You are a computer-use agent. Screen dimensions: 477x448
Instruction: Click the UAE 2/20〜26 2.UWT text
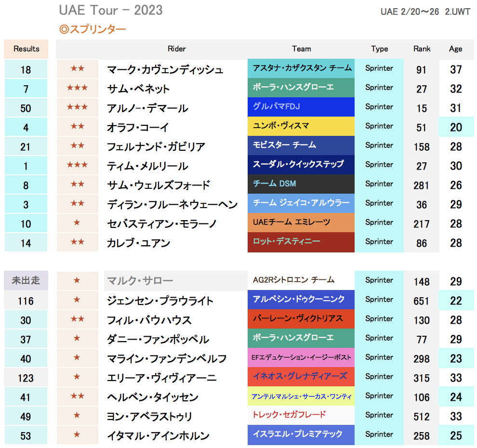(x=425, y=12)
